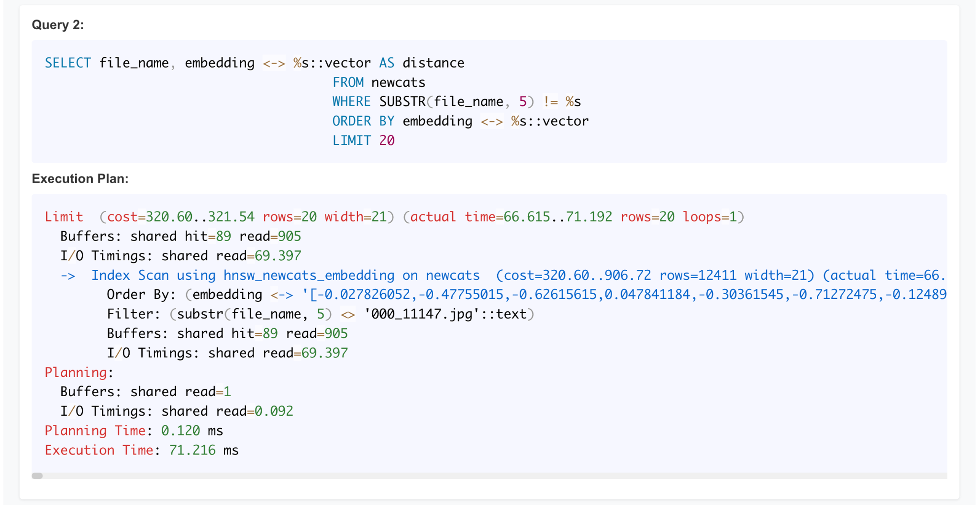Click the 'Query 2:' heading
The image size is (980, 505).
click(58, 25)
